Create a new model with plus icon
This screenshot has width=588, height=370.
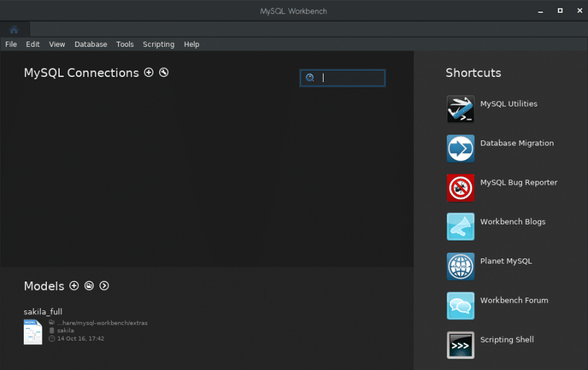tap(74, 286)
